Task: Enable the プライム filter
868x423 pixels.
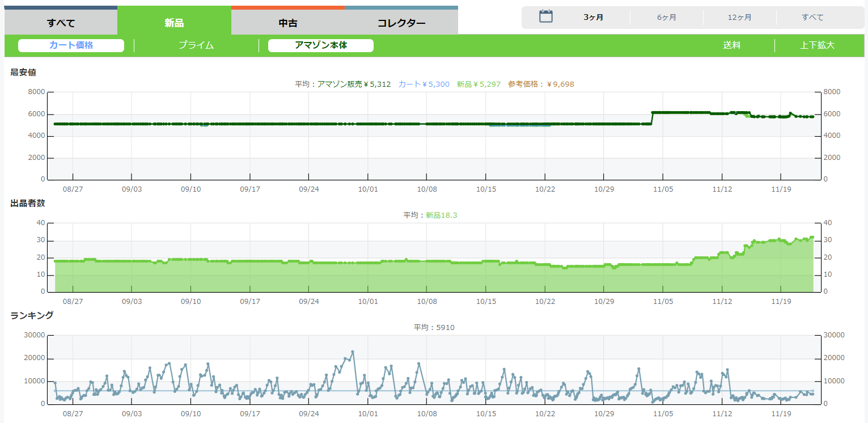Action: click(196, 45)
